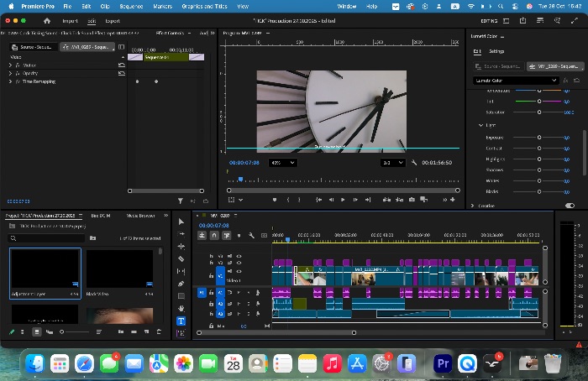
Task: Select the Hand tool
Action: point(181,308)
